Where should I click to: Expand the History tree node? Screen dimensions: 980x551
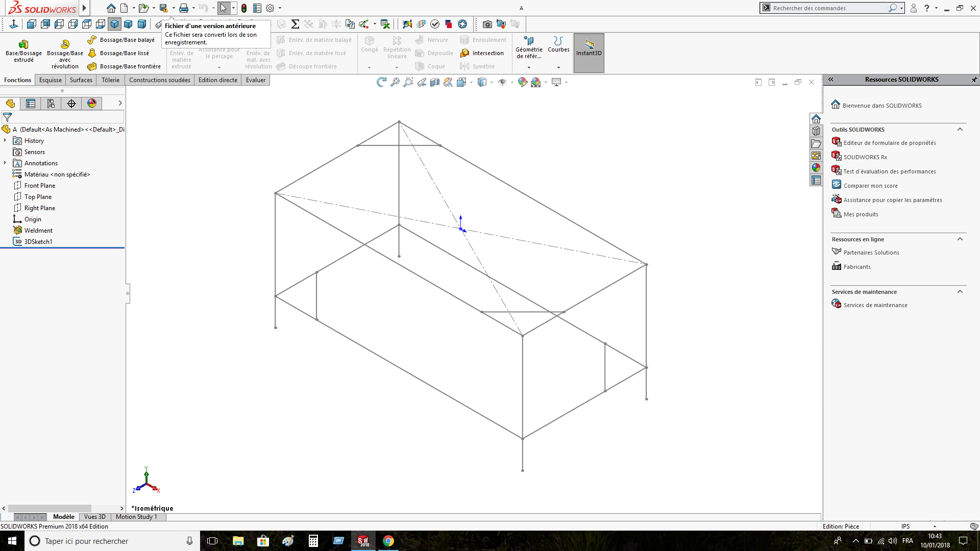pyautogui.click(x=5, y=140)
